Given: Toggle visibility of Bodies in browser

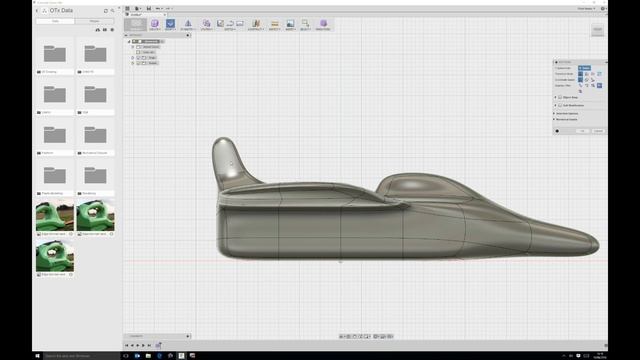Looking at the screenshot, I should pyautogui.click(x=138, y=63).
